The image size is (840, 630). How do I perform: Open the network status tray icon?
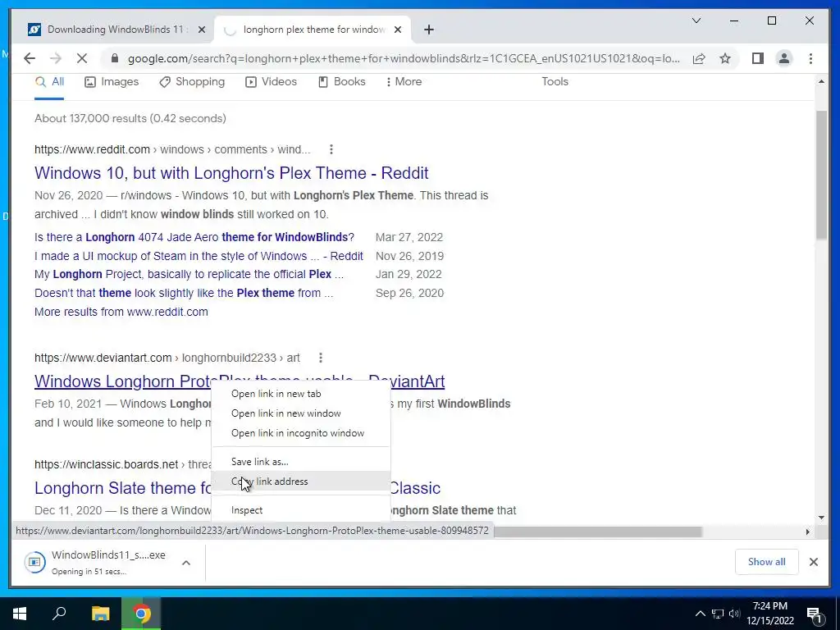click(x=717, y=614)
